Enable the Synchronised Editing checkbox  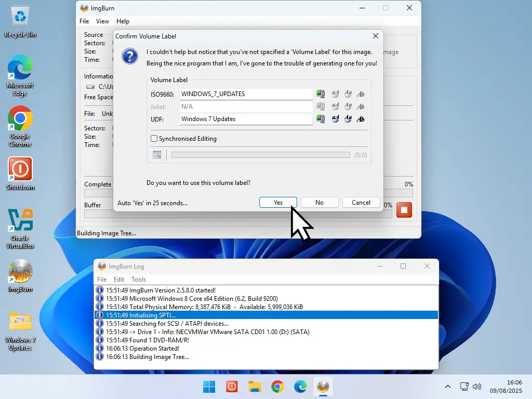154,139
